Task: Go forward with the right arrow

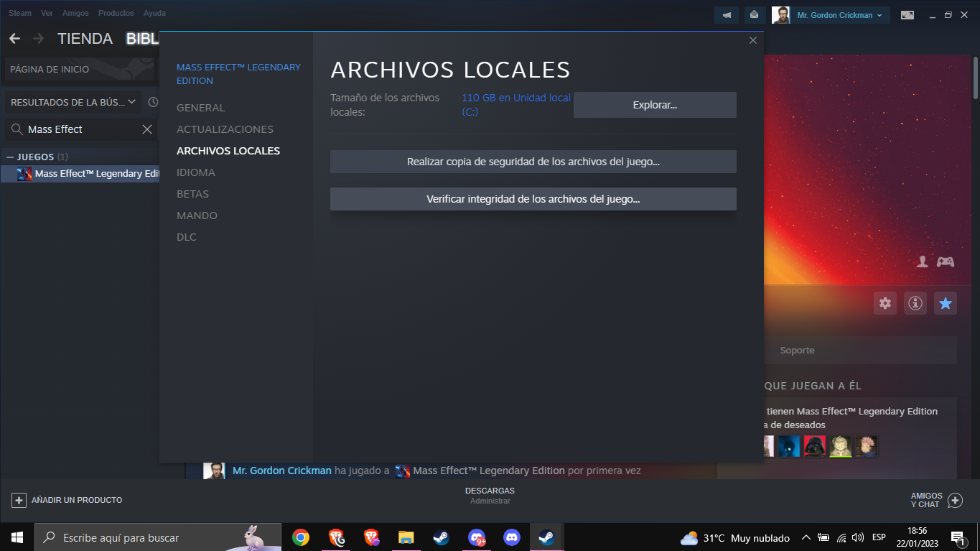Action: [38, 39]
